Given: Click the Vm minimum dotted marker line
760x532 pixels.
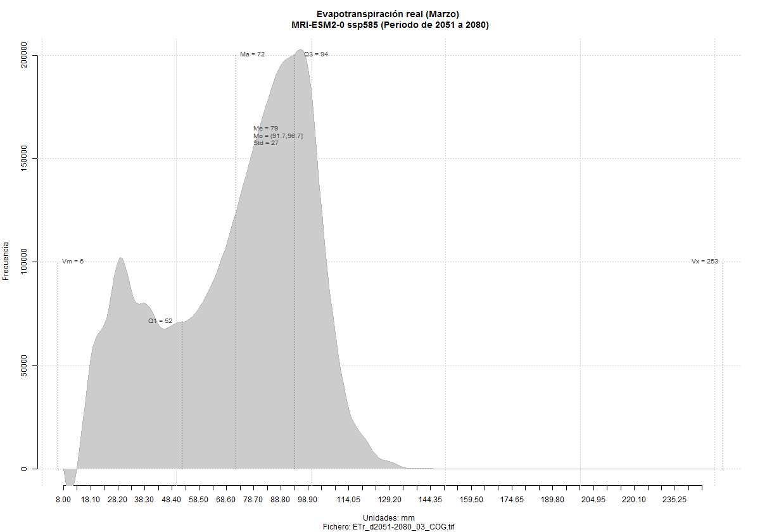Looking at the screenshot, I should pyautogui.click(x=58, y=364).
